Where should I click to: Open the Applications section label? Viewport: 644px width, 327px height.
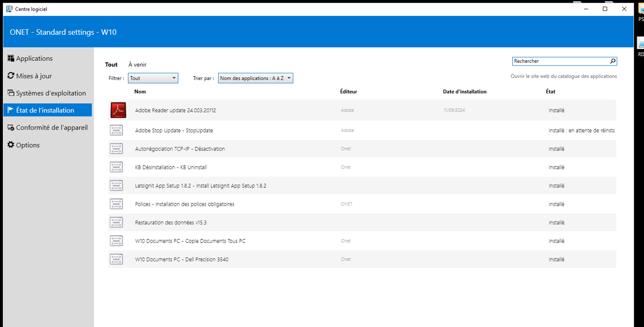click(x=34, y=58)
